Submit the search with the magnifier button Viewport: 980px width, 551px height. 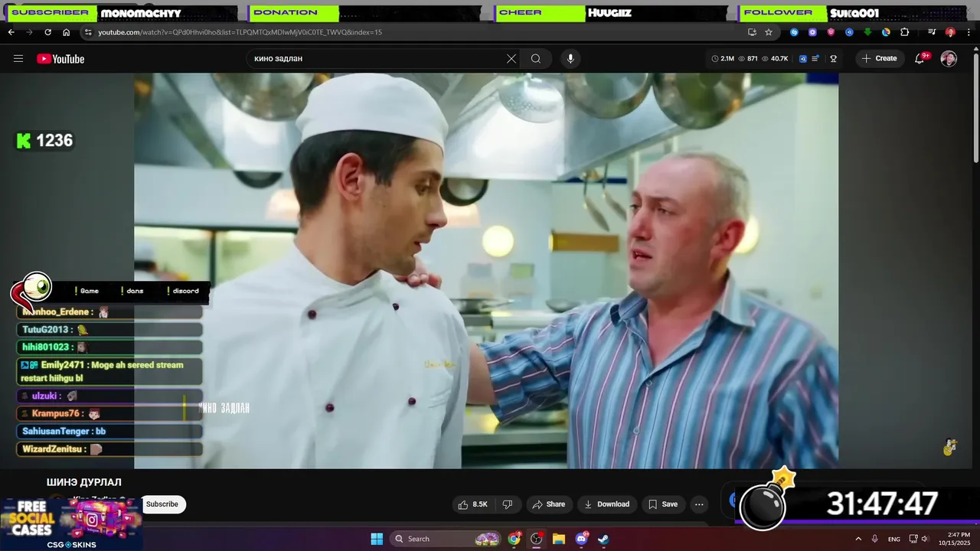click(x=536, y=59)
